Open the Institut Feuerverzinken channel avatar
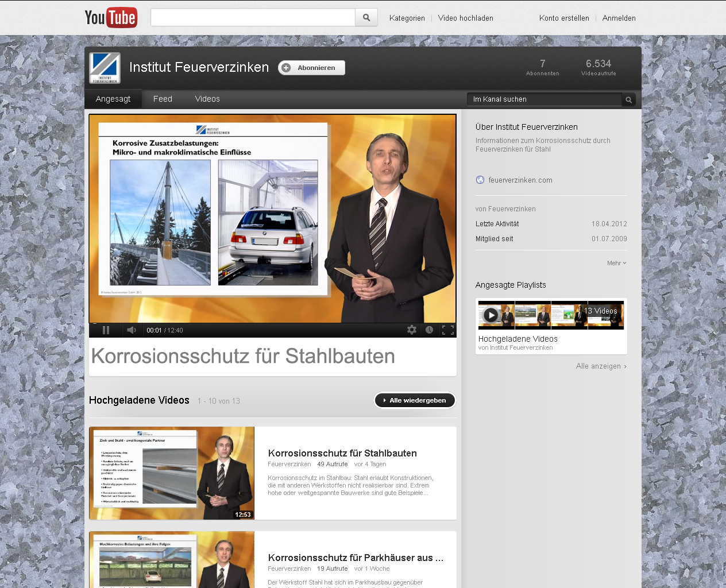 coord(105,68)
